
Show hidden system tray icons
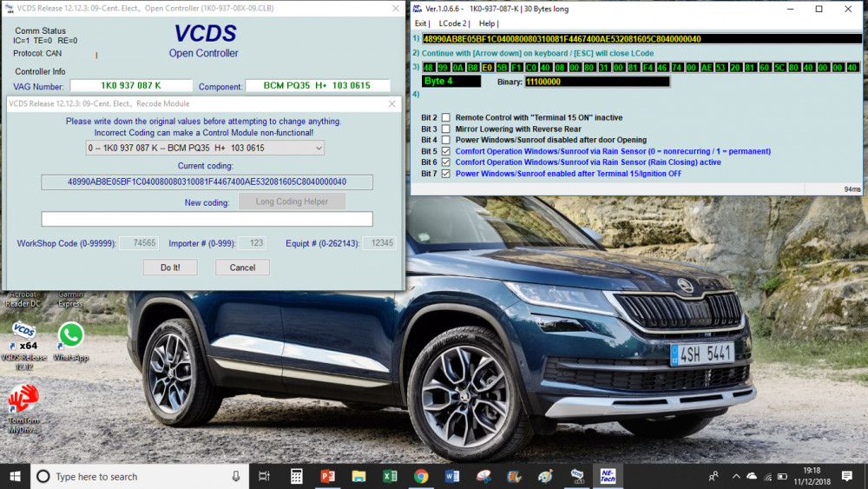pos(736,476)
